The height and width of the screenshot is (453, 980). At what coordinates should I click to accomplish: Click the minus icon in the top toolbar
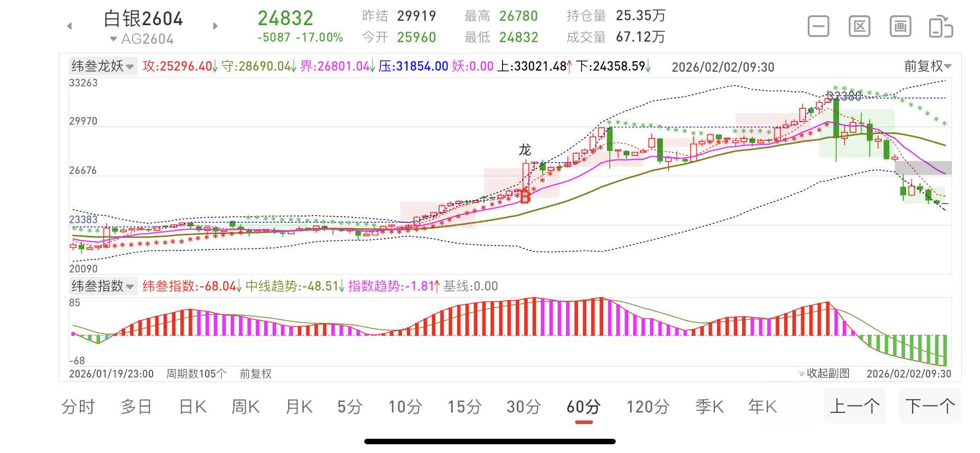coord(818,26)
